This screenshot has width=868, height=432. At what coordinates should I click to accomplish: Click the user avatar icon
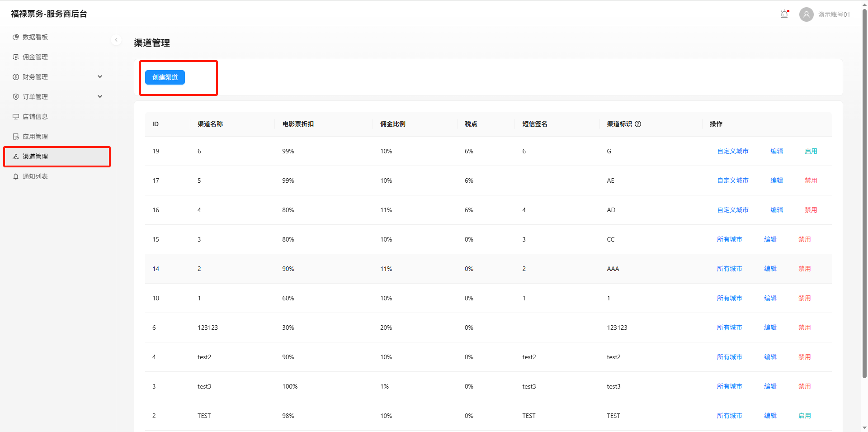pos(806,14)
